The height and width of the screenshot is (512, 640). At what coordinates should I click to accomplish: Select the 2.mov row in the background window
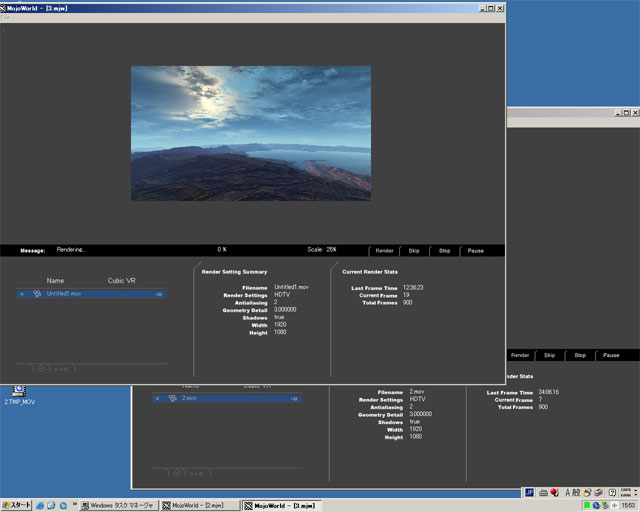[x=227, y=398]
